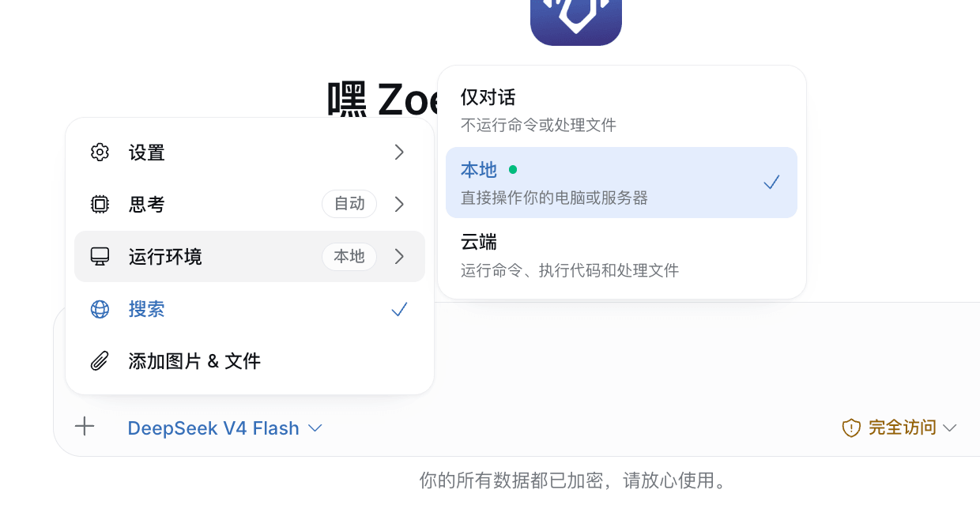Click the chip icon beside 思考

(100, 205)
